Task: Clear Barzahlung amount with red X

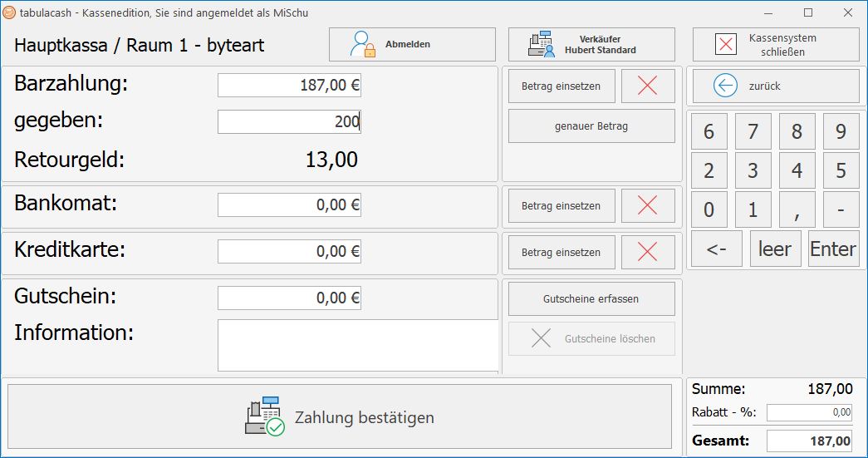Action: tap(648, 86)
